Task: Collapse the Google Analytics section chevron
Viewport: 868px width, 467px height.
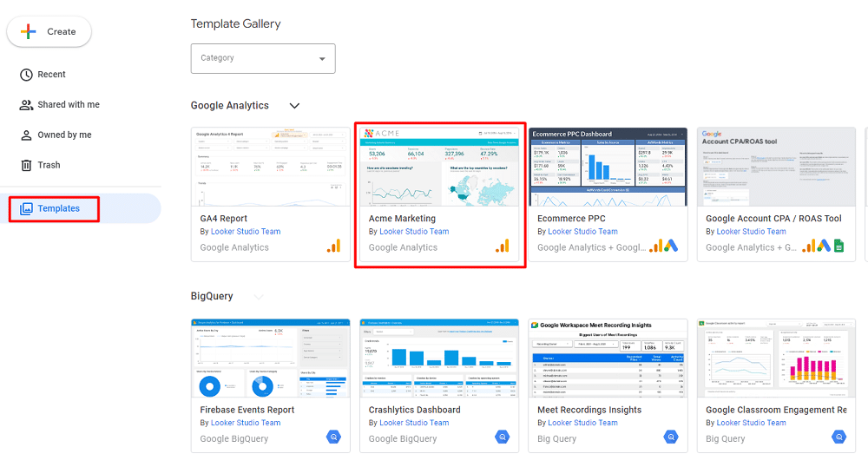Action: point(294,106)
